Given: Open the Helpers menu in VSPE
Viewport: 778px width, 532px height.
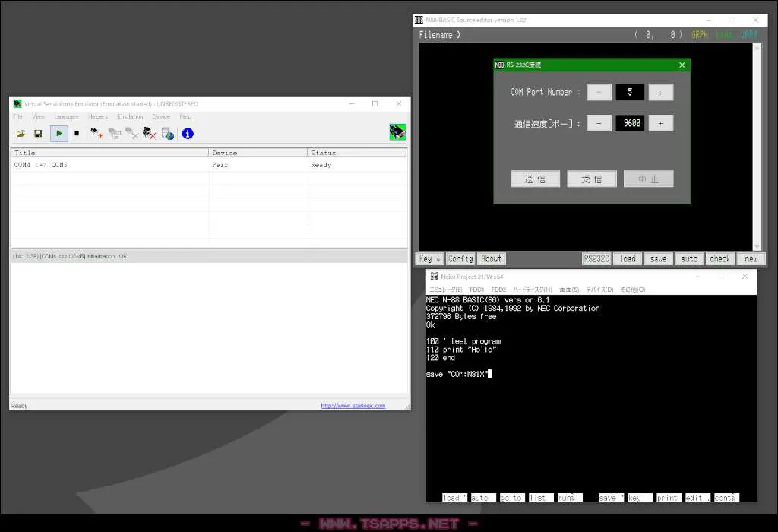Looking at the screenshot, I should 98,116.
